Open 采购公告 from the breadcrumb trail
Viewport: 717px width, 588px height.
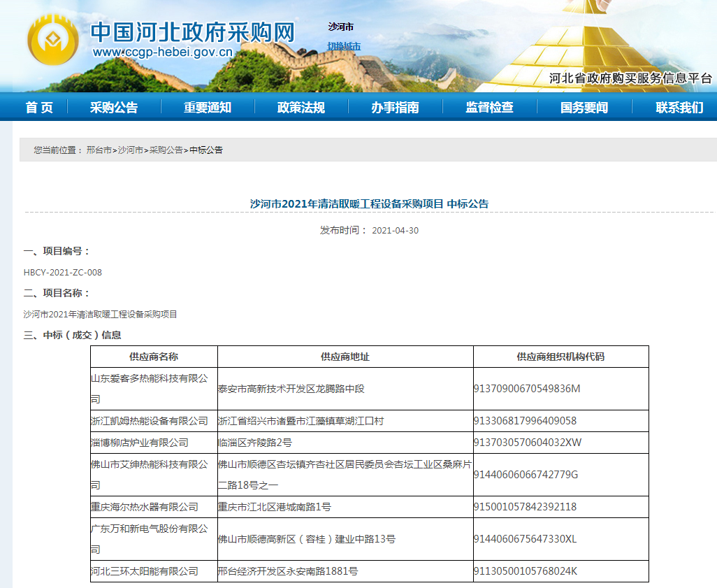pos(166,150)
